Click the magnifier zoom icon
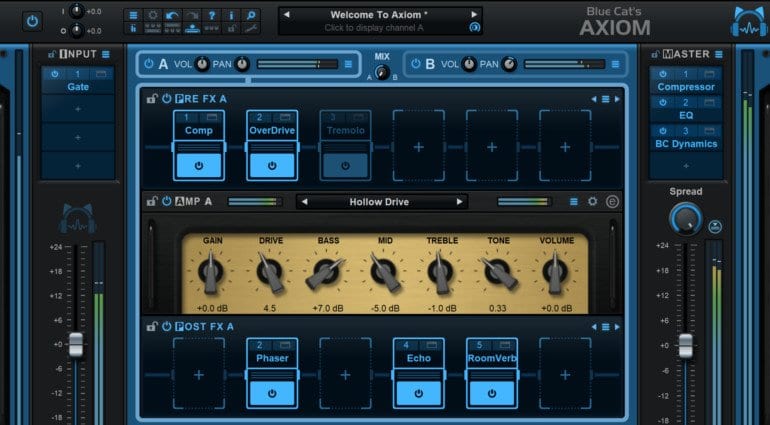This screenshot has width=770, height=425. [251, 16]
